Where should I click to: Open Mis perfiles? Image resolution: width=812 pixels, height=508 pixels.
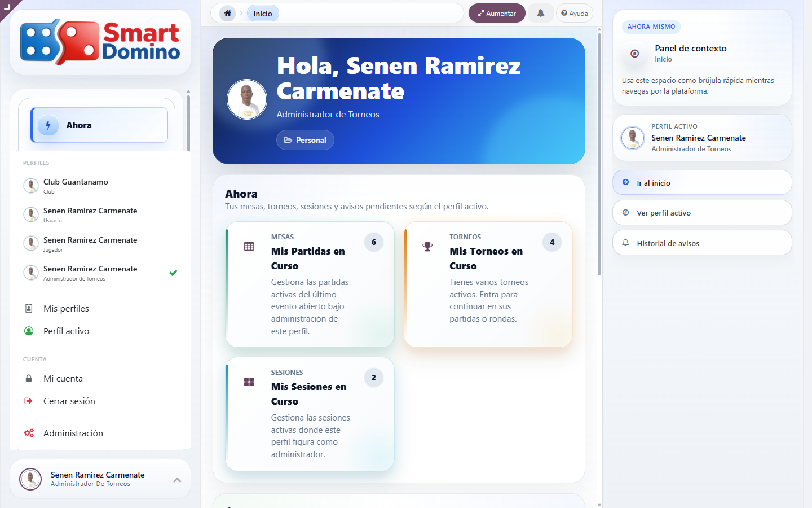[100, 308]
